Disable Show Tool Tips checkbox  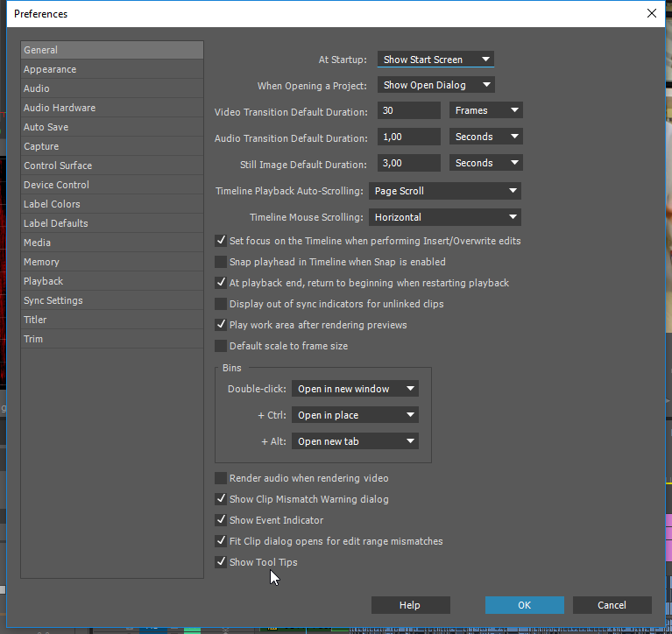point(221,562)
